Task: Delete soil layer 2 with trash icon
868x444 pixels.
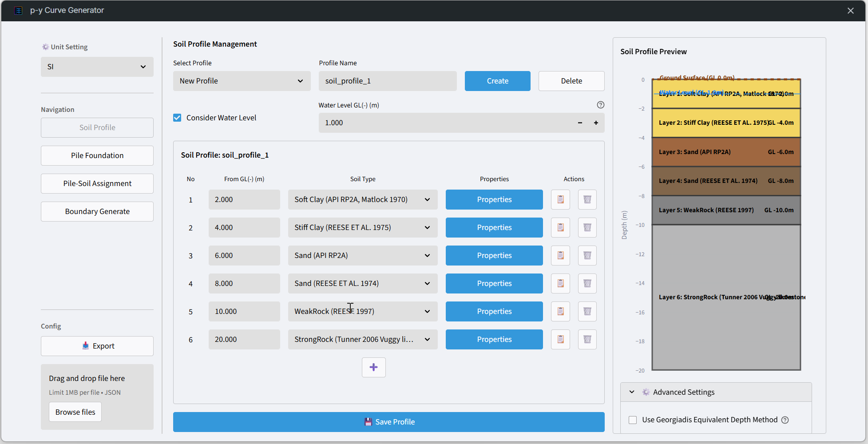Action: (587, 227)
